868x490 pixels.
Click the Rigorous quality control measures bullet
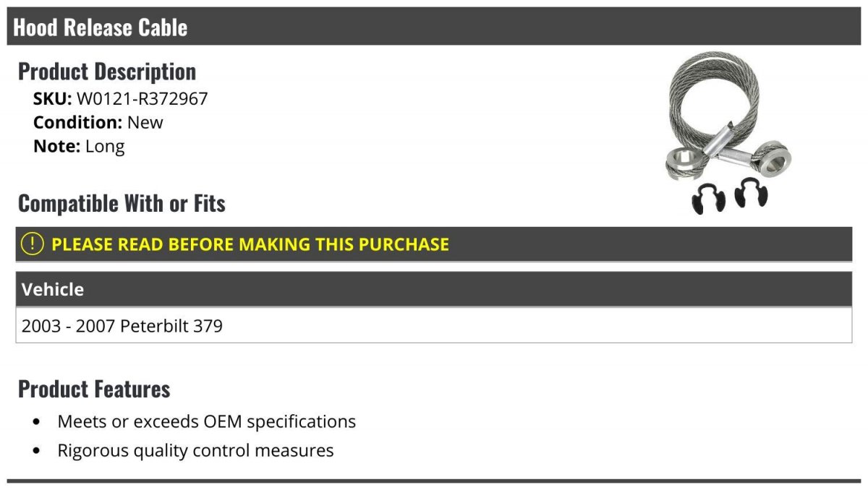pyautogui.click(x=195, y=451)
